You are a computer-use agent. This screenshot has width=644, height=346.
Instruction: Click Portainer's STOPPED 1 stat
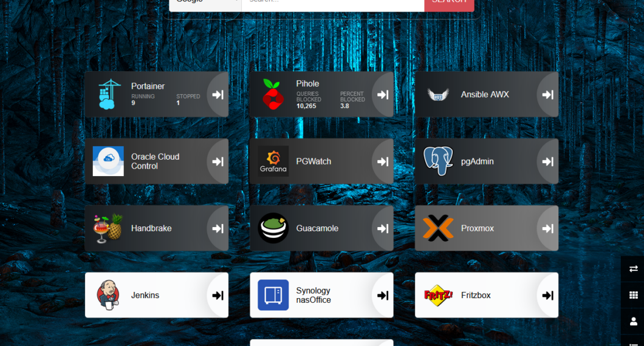click(x=188, y=100)
